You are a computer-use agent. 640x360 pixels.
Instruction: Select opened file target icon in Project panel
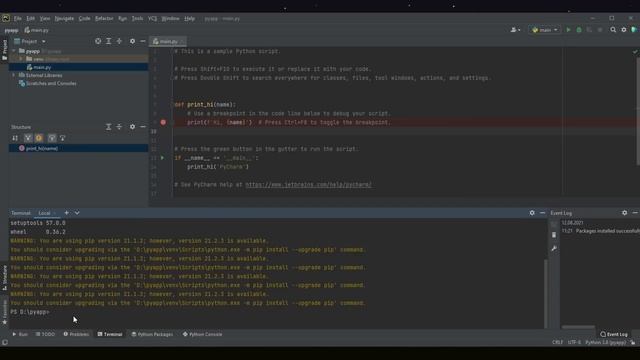pyautogui.click(x=98, y=41)
